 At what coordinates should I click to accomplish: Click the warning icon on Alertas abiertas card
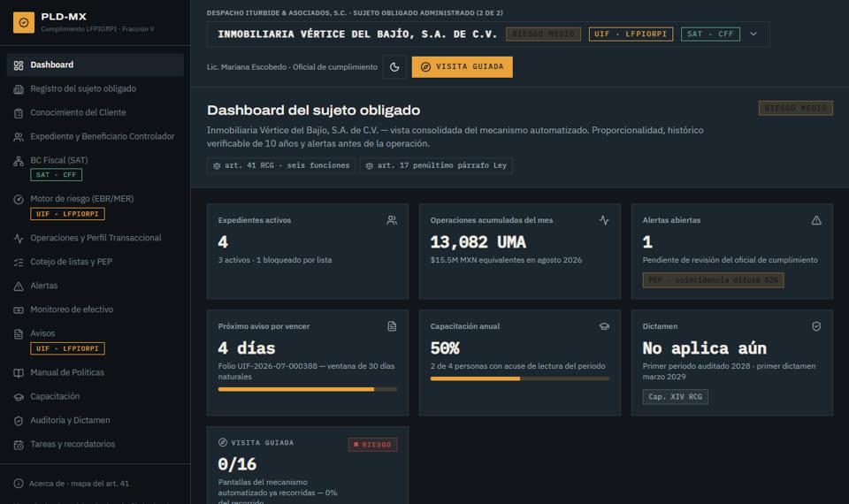(x=816, y=220)
